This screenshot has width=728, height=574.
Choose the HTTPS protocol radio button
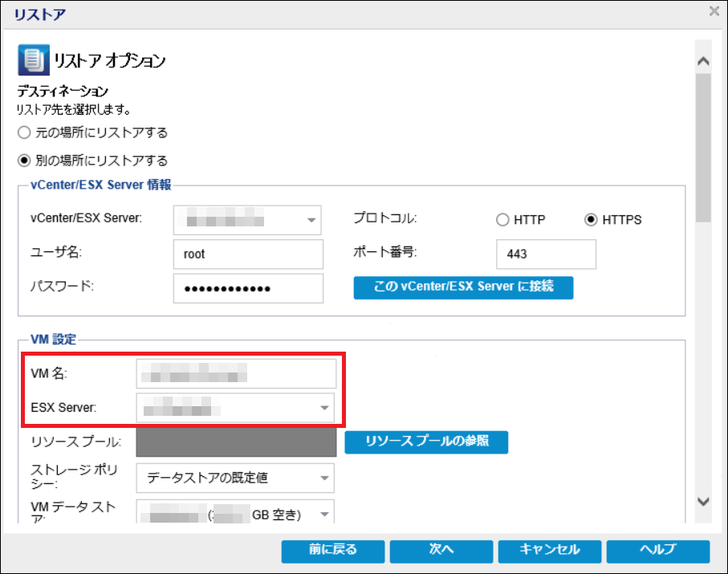pyautogui.click(x=592, y=219)
